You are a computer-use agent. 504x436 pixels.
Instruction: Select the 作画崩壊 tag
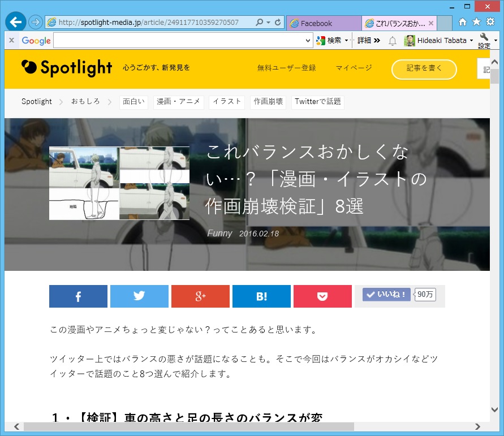click(x=268, y=102)
